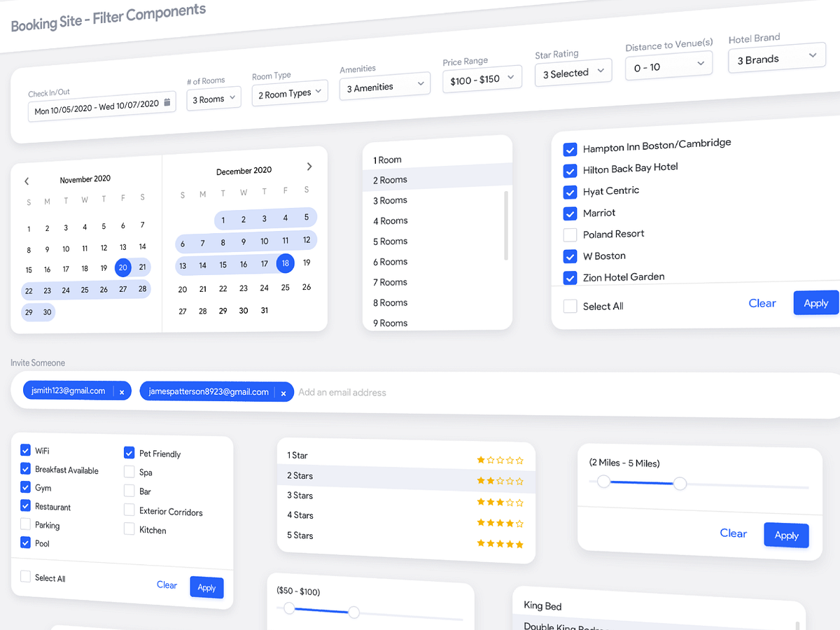Remove jamespatterson8923@gmail.com email chip
Screen dimensions: 840x630
(283, 393)
